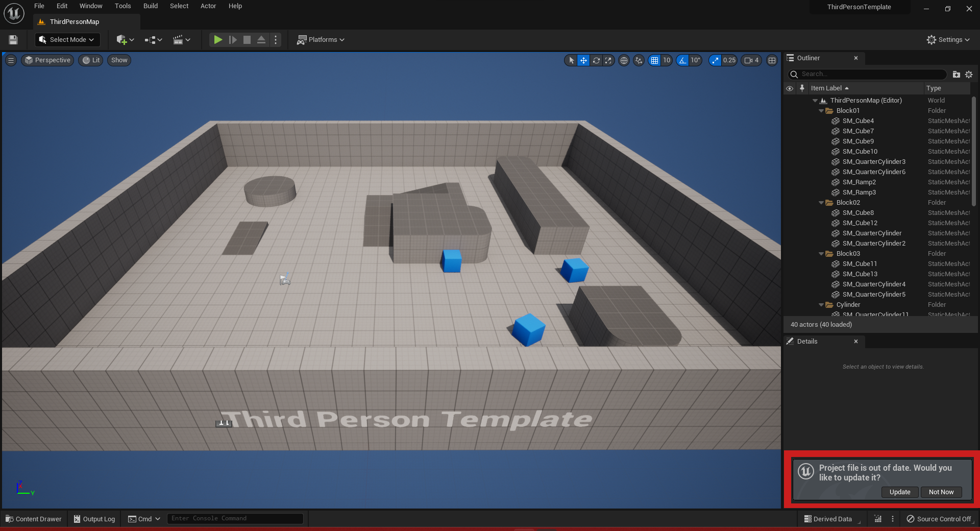Save the current level with the floppy disk icon
The width and height of the screenshot is (980, 531).
(x=13, y=40)
